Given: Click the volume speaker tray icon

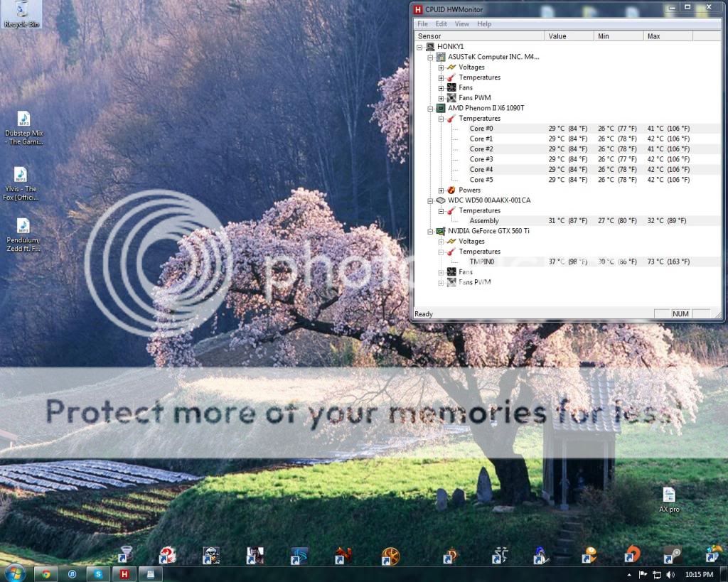Looking at the screenshot, I should pyautogui.click(x=670, y=575).
